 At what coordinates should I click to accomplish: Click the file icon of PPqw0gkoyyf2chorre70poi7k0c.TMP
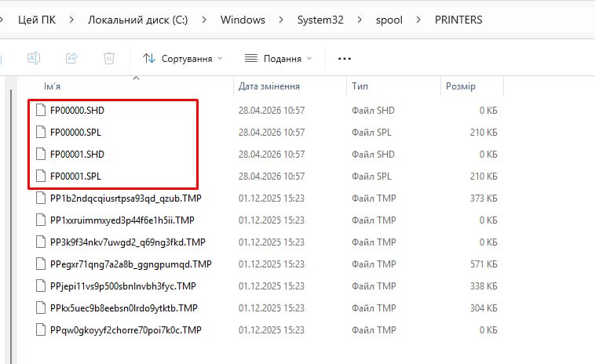pos(42,330)
